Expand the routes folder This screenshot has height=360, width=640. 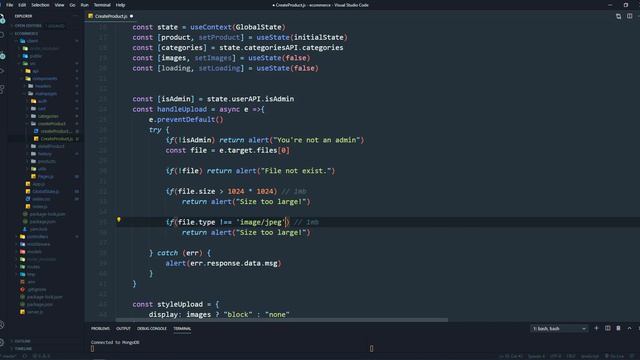tap(33, 267)
